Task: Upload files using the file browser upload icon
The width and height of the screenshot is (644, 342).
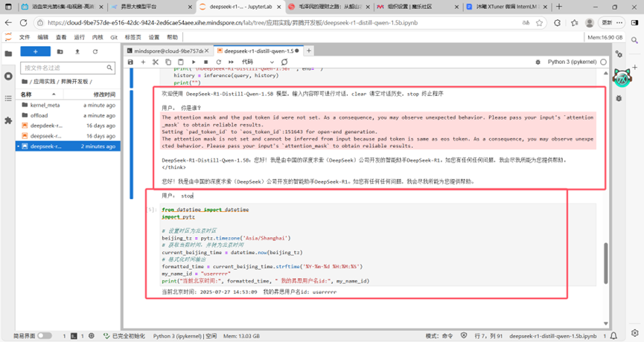Action: (77, 51)
